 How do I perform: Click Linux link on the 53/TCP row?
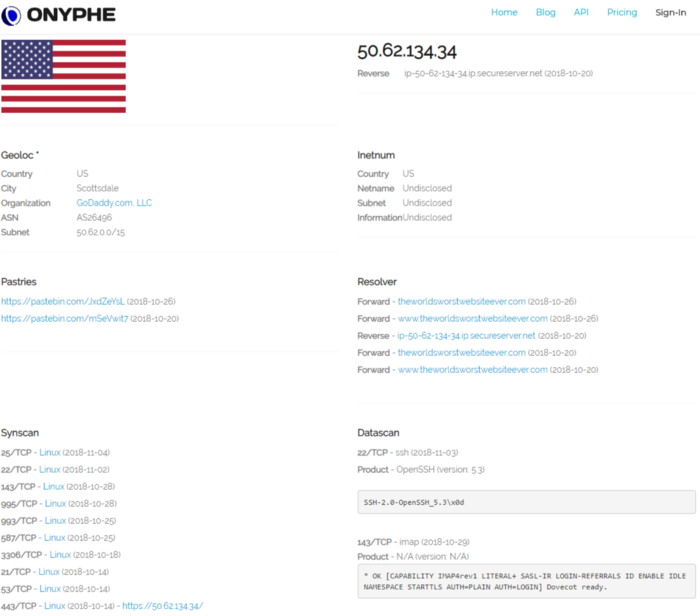50,589
